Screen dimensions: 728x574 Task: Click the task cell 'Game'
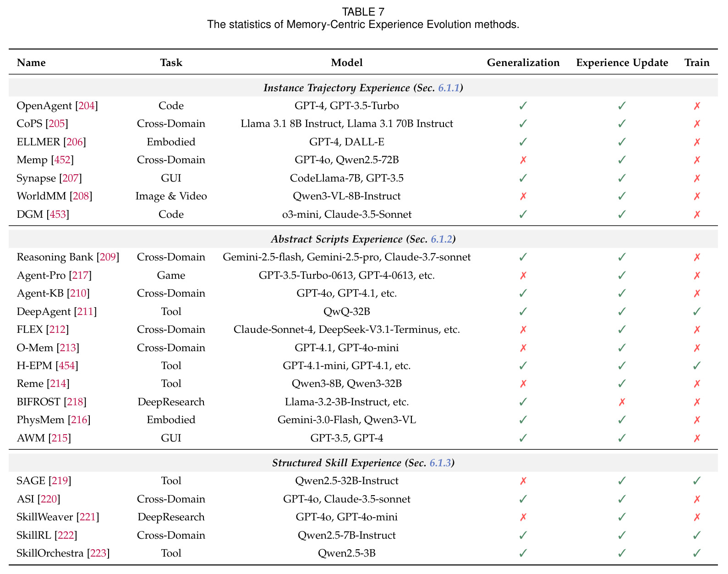click(171, 276)
